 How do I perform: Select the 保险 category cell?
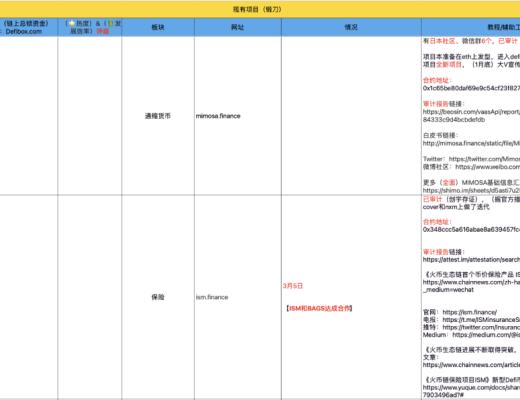pyautogui.click(x=158, y=297)
